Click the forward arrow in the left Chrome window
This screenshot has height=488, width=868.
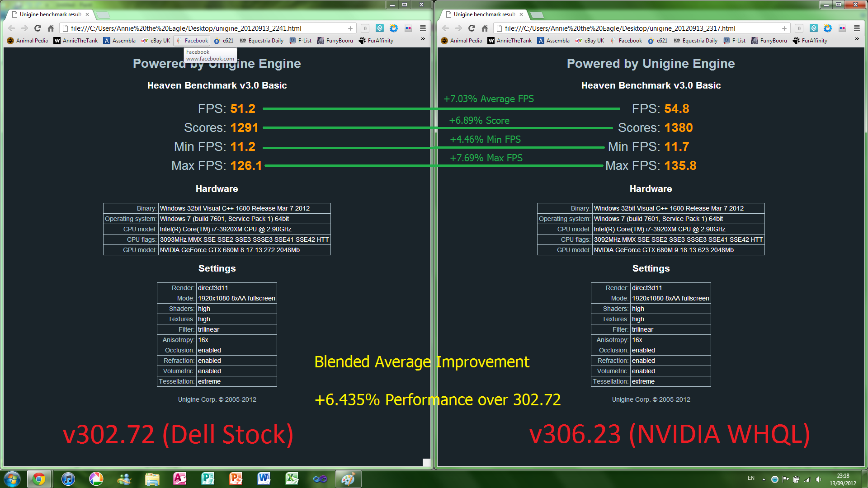[x=24, y=28]
